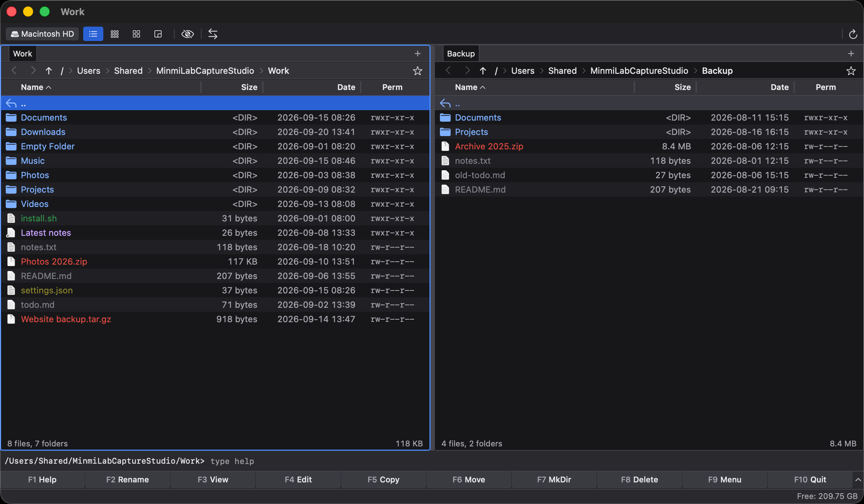
Task: Sort Backup panel by Name column
Action: [x=470, y=87]
